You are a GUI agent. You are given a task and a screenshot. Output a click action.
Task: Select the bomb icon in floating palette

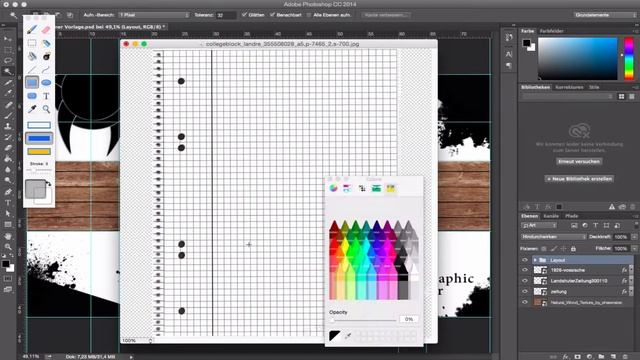point(46,56)
